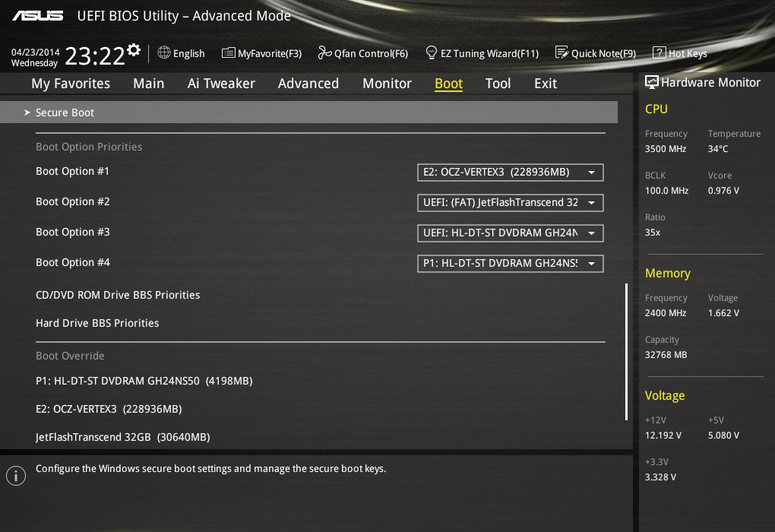The image size is (775, 532).
Task: Click the CPU frequency value 3500 MHz
Action: (x=666, y=149)
